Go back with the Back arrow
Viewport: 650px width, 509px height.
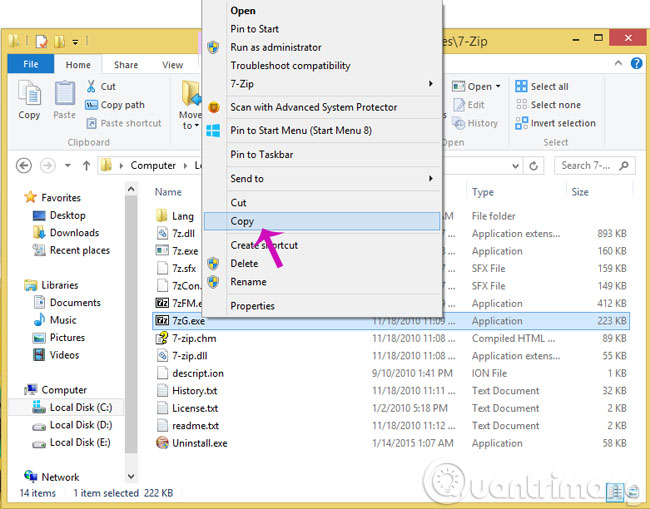tap(24, 166)
